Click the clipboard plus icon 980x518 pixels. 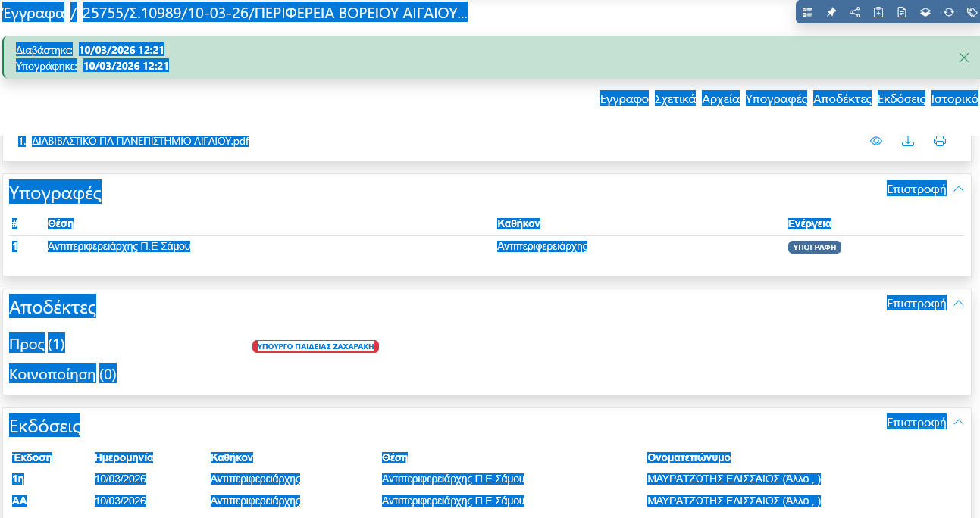click(878, 12)
